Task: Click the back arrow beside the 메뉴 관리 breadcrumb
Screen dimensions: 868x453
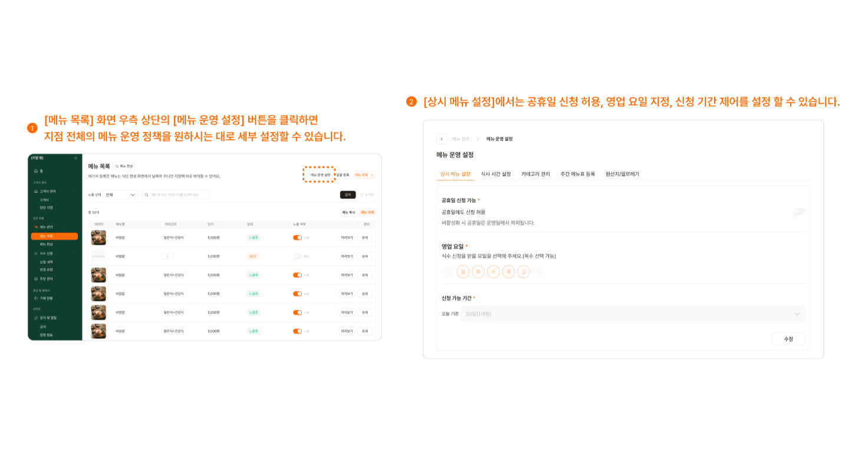Action: tap(442, 139)
